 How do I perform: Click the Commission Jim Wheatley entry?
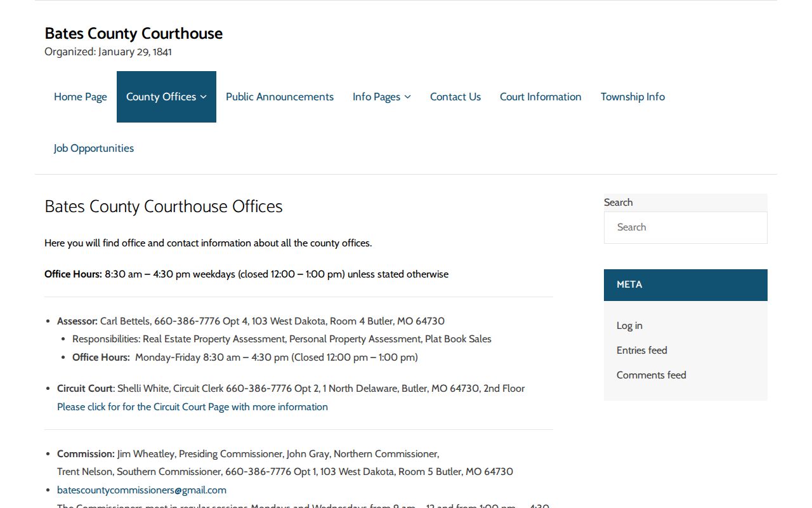248,454
